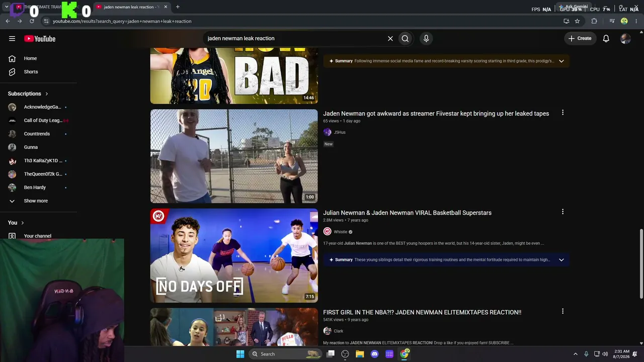Expand the You section
The width and height of the screenshot is (644, 362).
[16, 223]
